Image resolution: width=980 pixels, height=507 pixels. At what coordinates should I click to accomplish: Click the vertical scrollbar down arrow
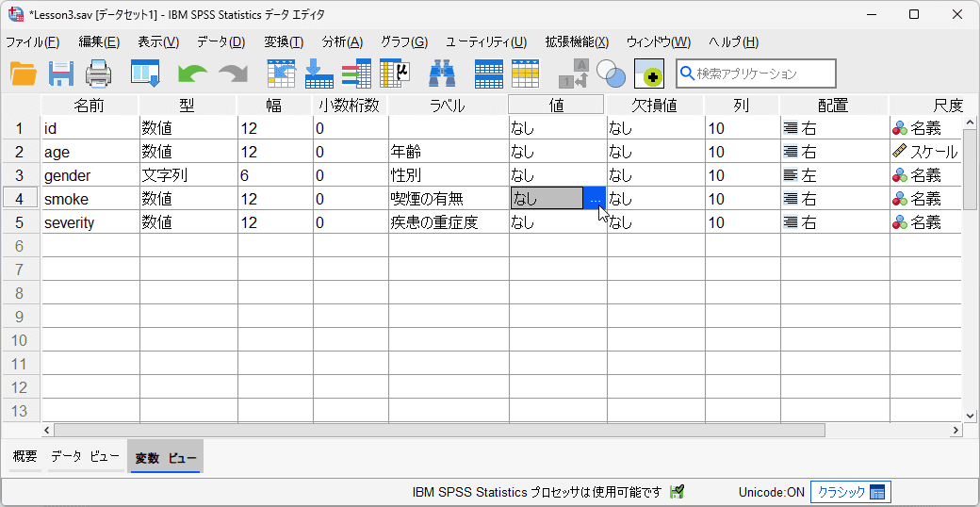tap(970, 415)
